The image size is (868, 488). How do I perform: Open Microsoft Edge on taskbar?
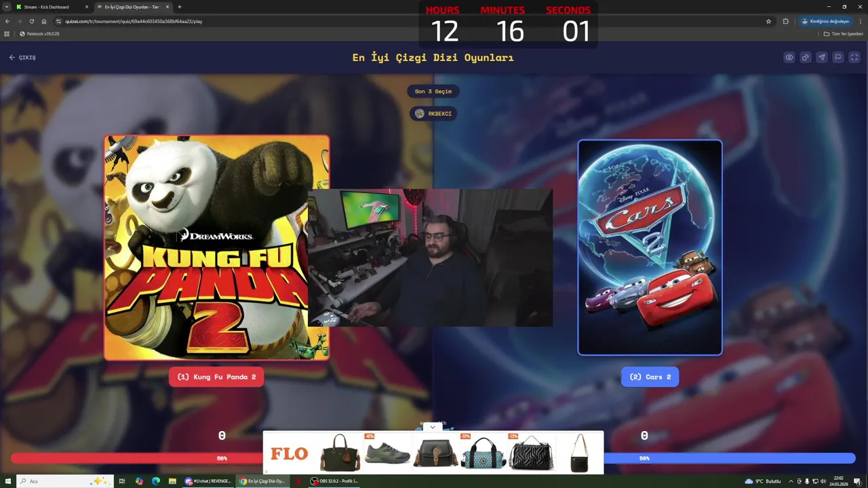click(x=155, y=481)
